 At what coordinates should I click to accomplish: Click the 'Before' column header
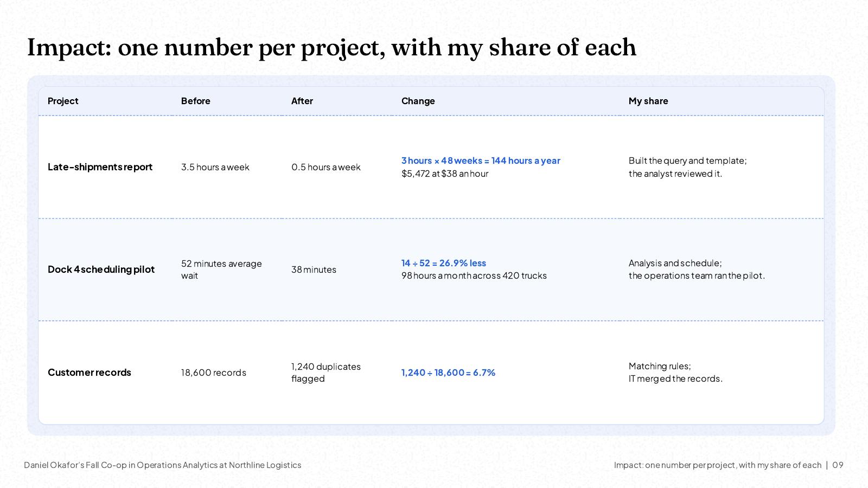(195, 101)
